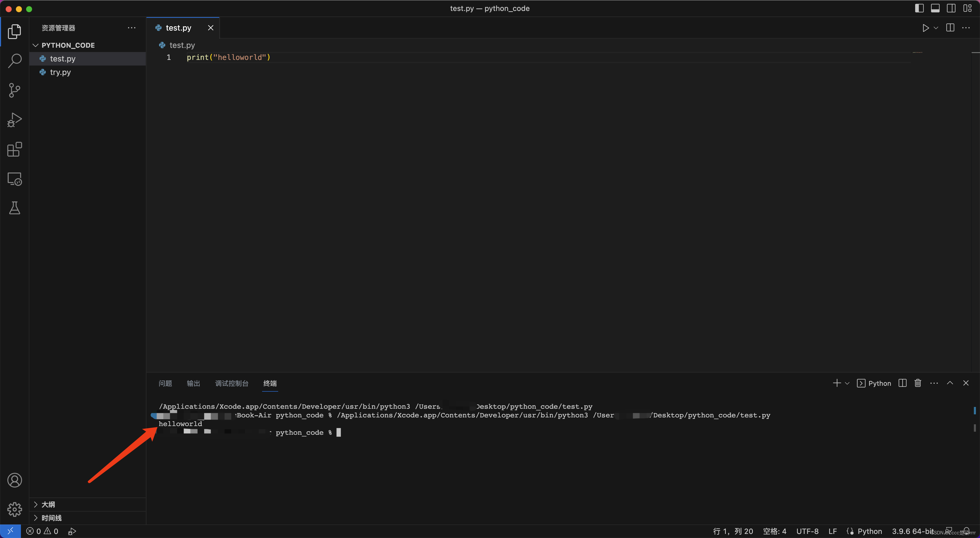Click the debug start icon in status bar
The width and height of the screenshot is (980, 538).
72,531
